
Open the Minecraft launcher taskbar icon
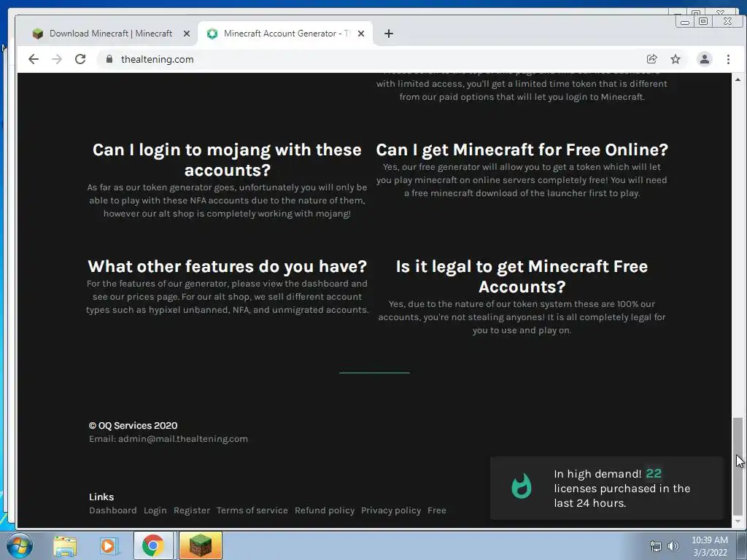pyautogui.click(x=201, y=545)
